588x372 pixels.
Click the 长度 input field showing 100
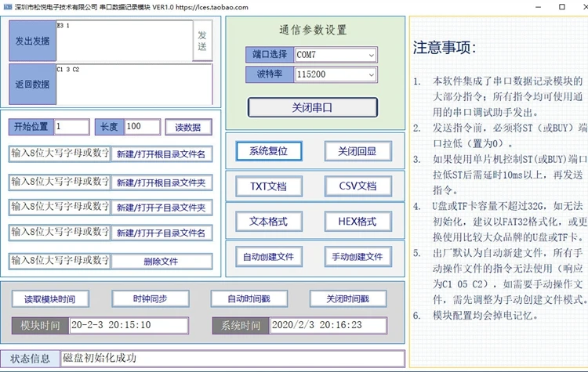(143, 127)
